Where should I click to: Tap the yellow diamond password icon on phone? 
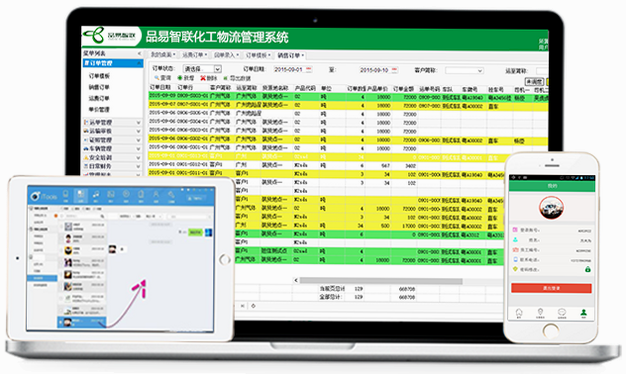coord(515,269)
